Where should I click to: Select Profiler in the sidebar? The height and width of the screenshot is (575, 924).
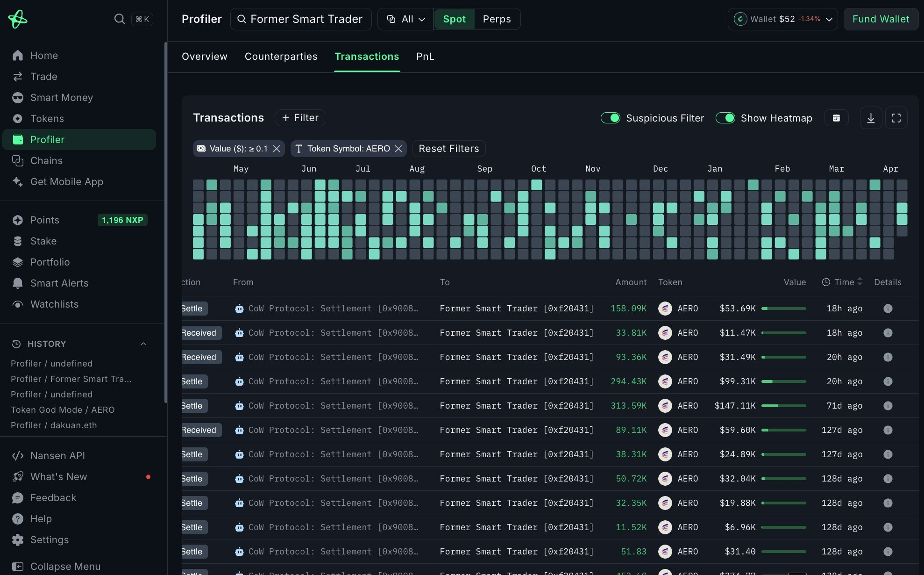click(x=79, y=139)
